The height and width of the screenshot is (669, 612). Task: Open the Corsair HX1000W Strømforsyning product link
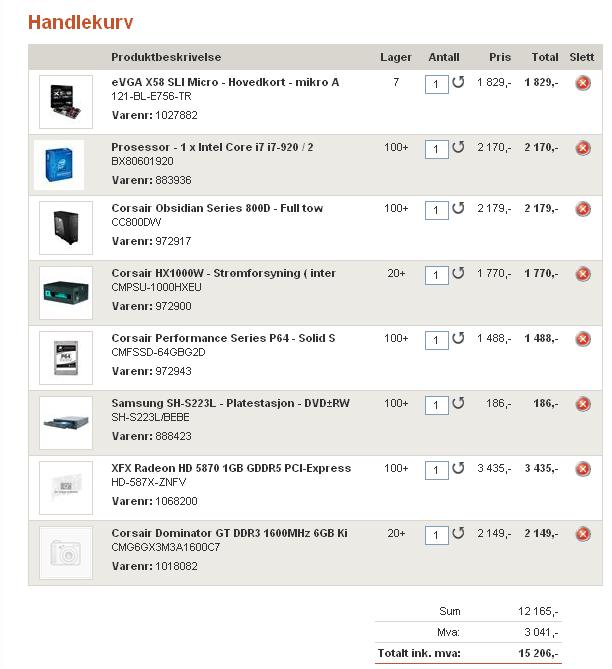[x=223, y=273]
